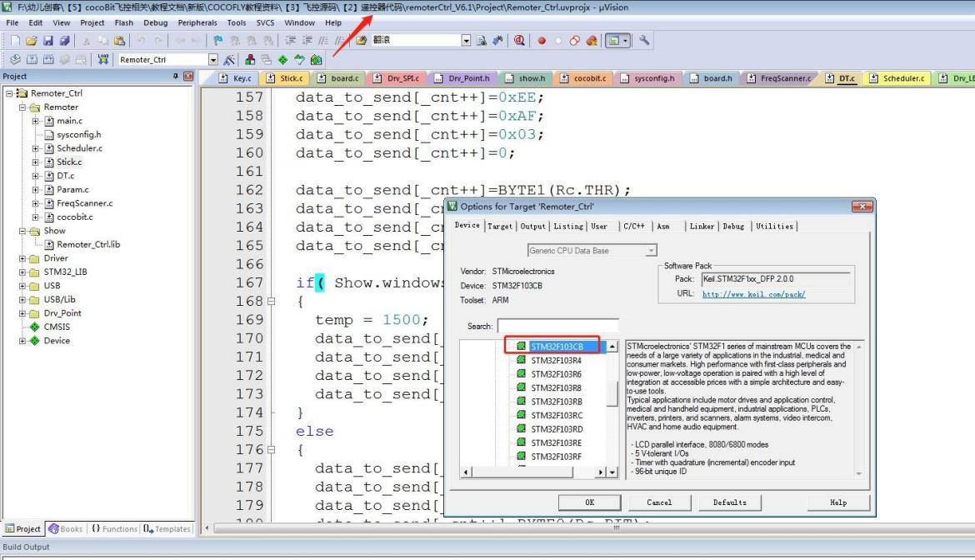Click the Help button in Options dialog
Image resolution: width=975 pixels, height=560 pixels.
pos(838,502)
